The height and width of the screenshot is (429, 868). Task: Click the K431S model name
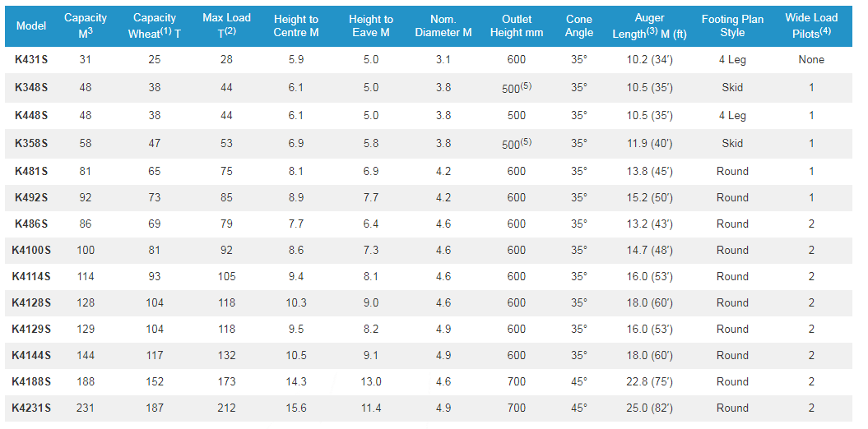(31, 60)
